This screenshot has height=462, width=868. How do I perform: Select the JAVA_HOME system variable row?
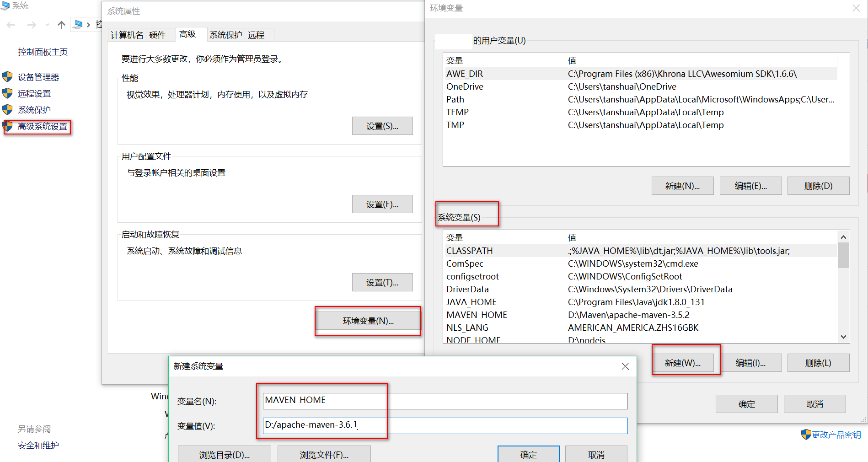(x=640, y=302)
